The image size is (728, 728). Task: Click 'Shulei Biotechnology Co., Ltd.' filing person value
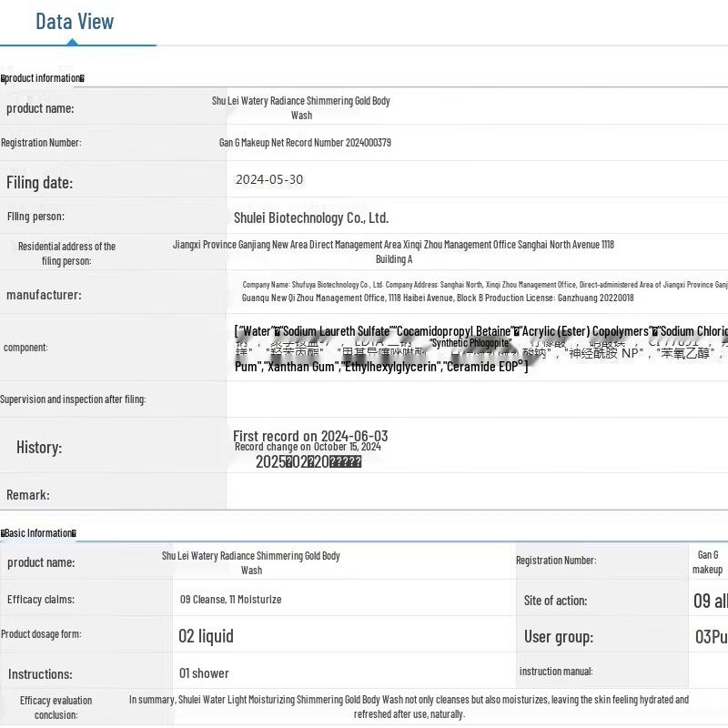pyautogui.click(x=311, y=217)
